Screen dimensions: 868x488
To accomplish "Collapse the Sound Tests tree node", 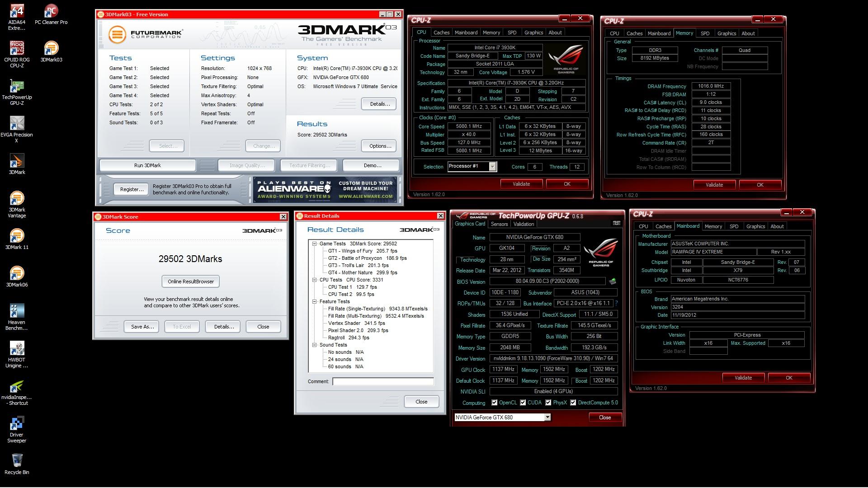I will [x=315, y=345].
